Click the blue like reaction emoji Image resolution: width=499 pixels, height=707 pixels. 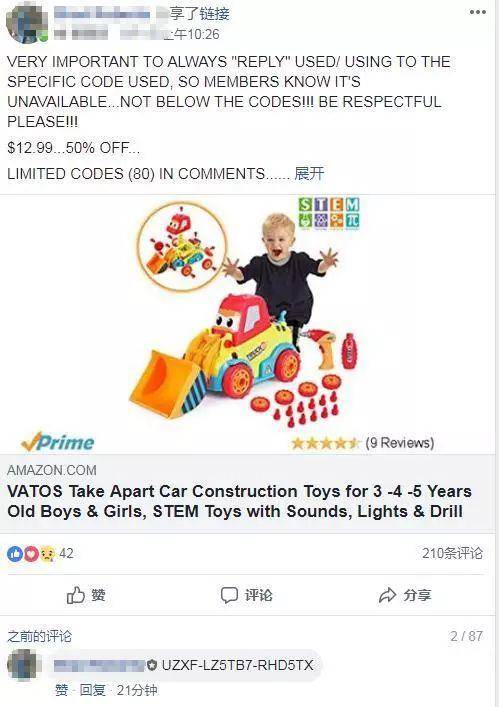click(15, 553)
